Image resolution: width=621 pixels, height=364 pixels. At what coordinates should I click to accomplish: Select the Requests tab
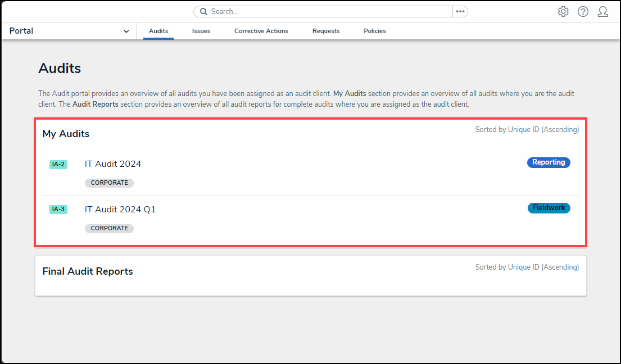point(326,31)
